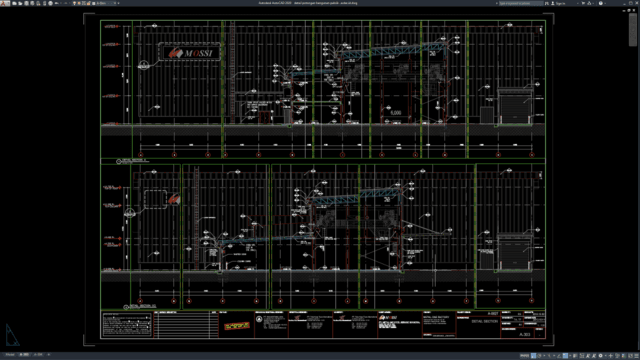The width and height of the screenshot is (640, 360).
Task: Expand Polar Tracking angle dropdown
Action: 544,356
